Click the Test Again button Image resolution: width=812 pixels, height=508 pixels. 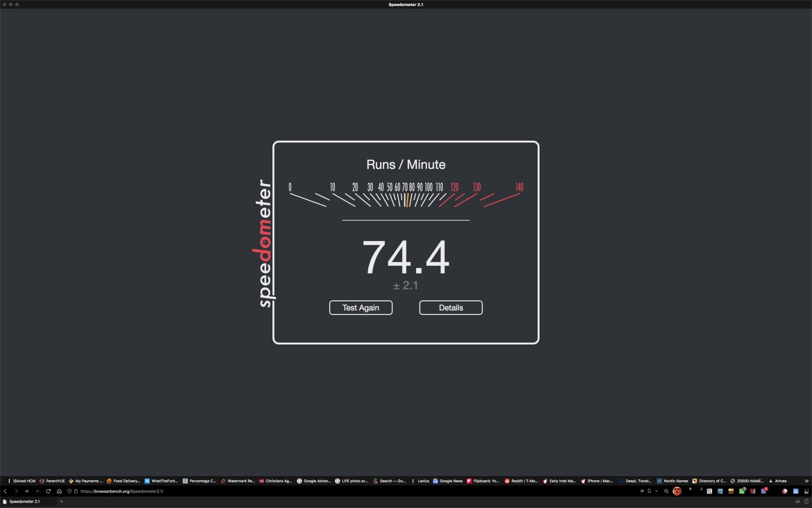(x=361, y=308)
